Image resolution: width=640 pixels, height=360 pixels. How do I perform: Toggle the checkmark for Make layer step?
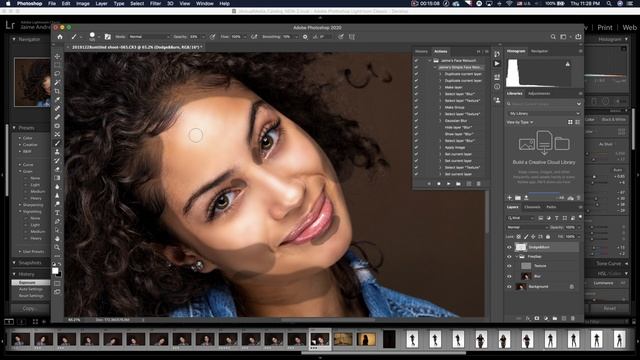[416, 87]
